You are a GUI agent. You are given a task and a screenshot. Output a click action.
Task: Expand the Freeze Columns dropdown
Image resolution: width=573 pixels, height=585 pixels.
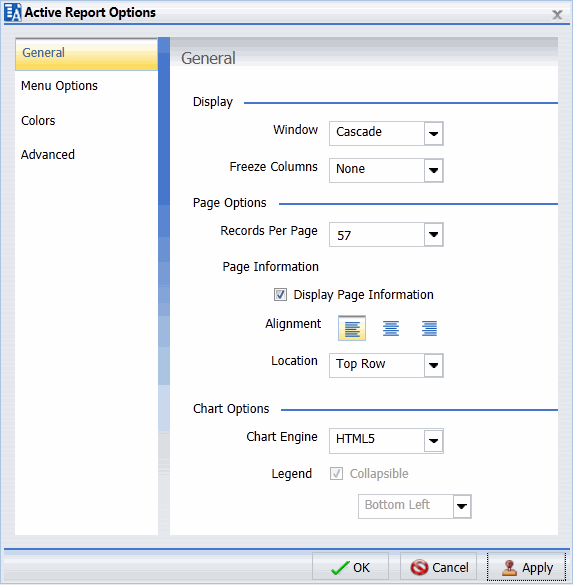[433, 170]
